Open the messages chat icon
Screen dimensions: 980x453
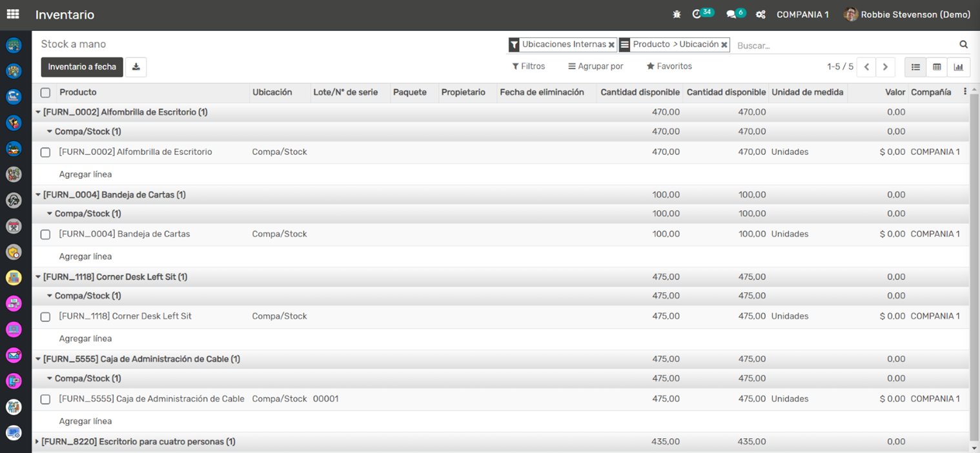click(731, 14)
